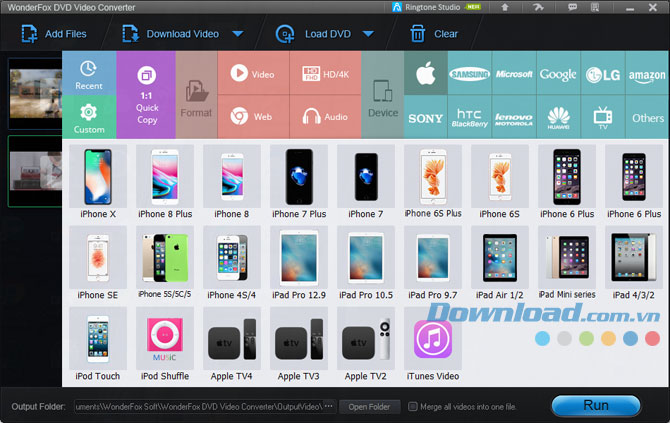Choose the Google brand tile
Screen dimensions: 670x423
pyautogui.click(x=558, y=73)
